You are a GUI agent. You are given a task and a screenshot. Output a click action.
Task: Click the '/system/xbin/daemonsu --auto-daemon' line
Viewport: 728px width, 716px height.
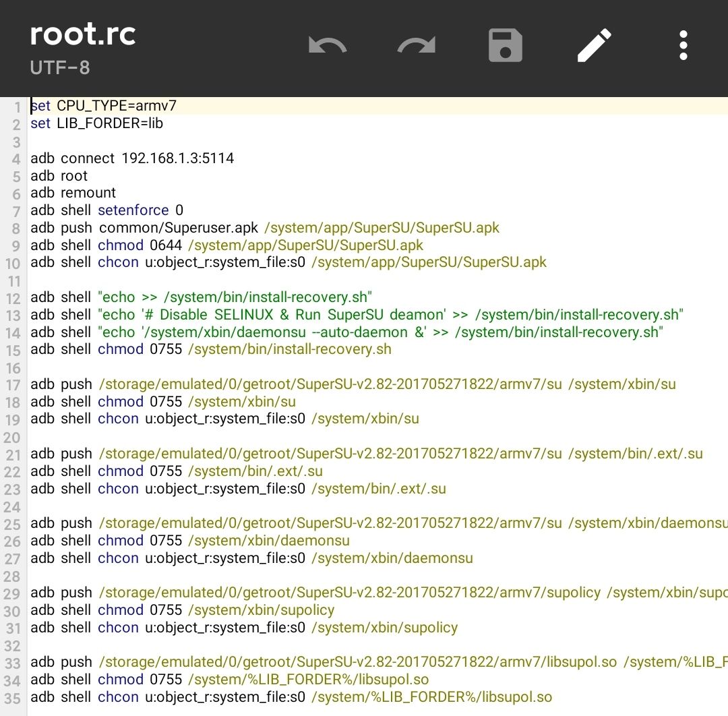pyautogui.click(x=347, y=332)
